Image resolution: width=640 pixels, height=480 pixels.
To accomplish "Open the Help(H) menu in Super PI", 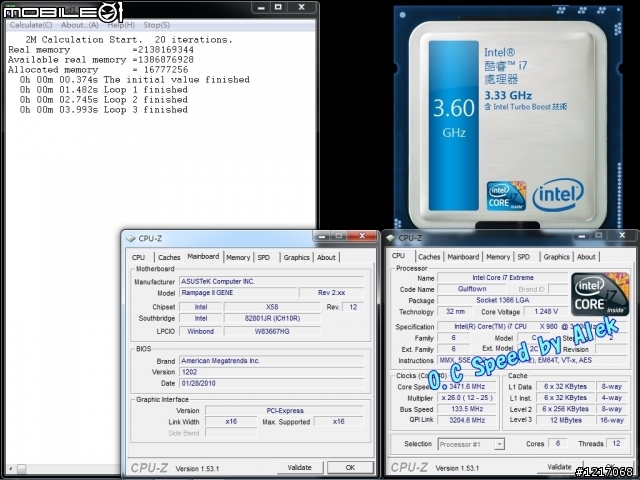I will pos(121,25).
